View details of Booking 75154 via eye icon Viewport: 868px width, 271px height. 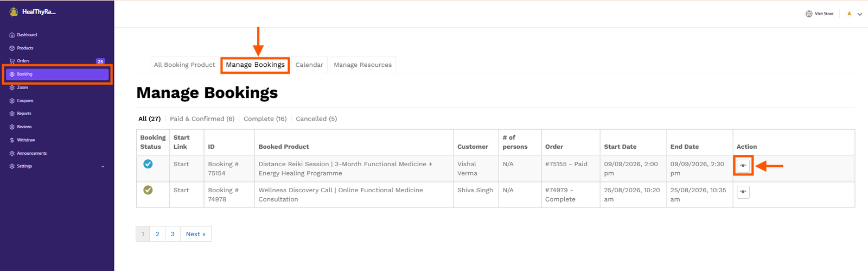coord(743,166)
